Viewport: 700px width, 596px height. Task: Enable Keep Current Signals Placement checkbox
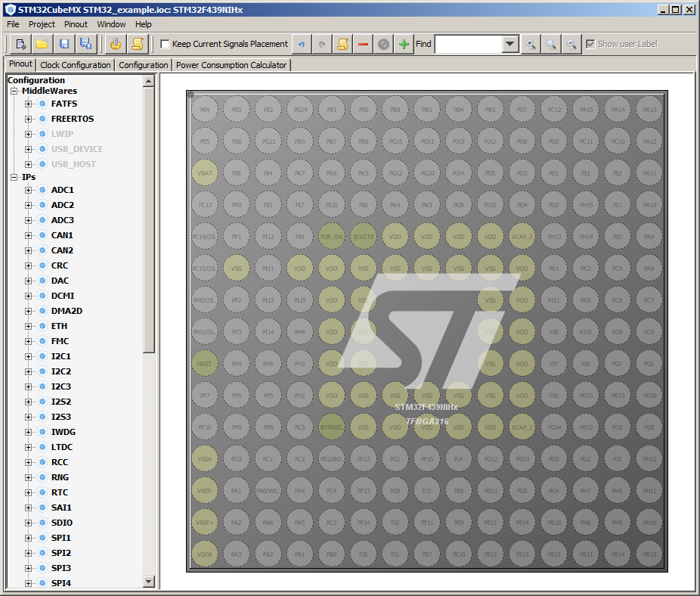point(166,44)
